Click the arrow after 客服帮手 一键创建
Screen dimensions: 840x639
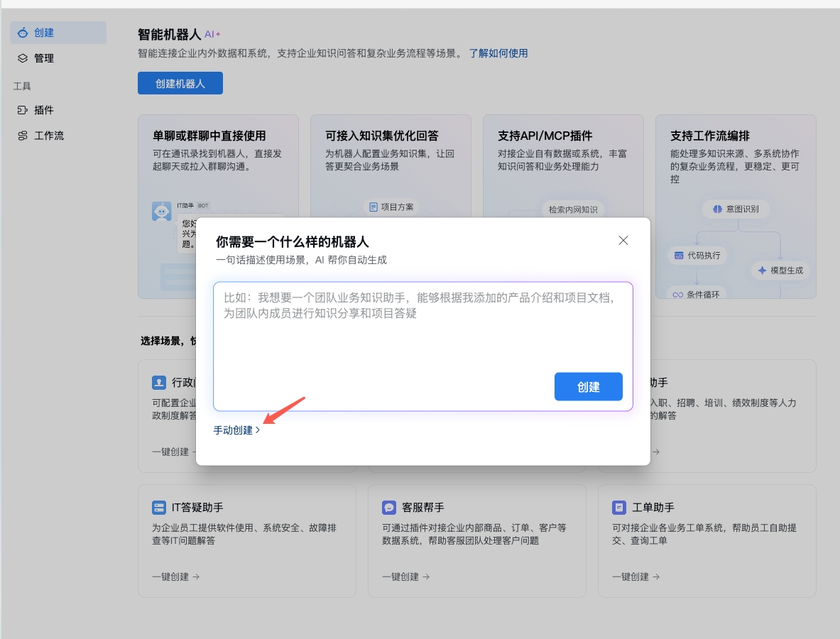pos(426,577)
